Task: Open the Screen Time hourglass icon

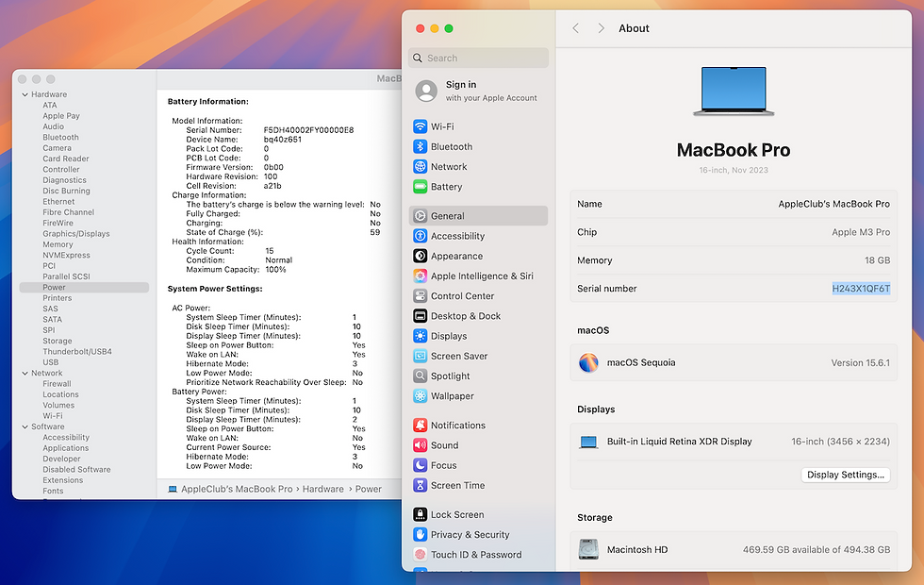Action: tap(420, 485)
